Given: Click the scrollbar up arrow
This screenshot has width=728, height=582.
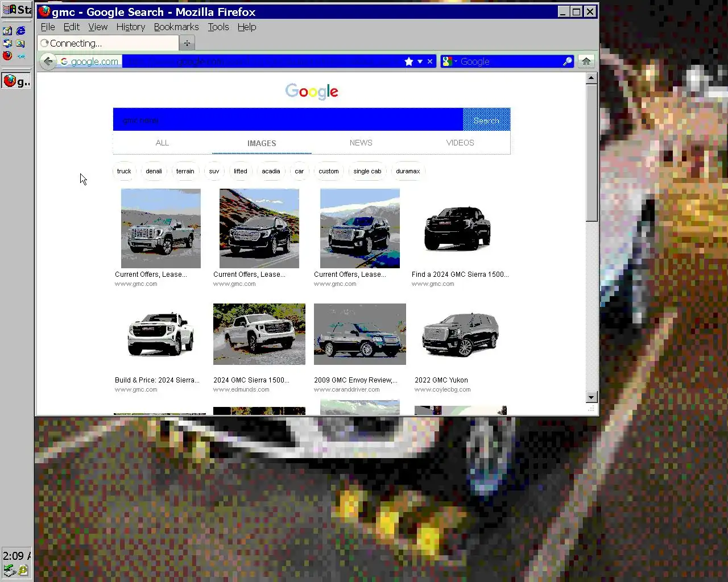Looking at the screenshot, I should click(591, 78).
